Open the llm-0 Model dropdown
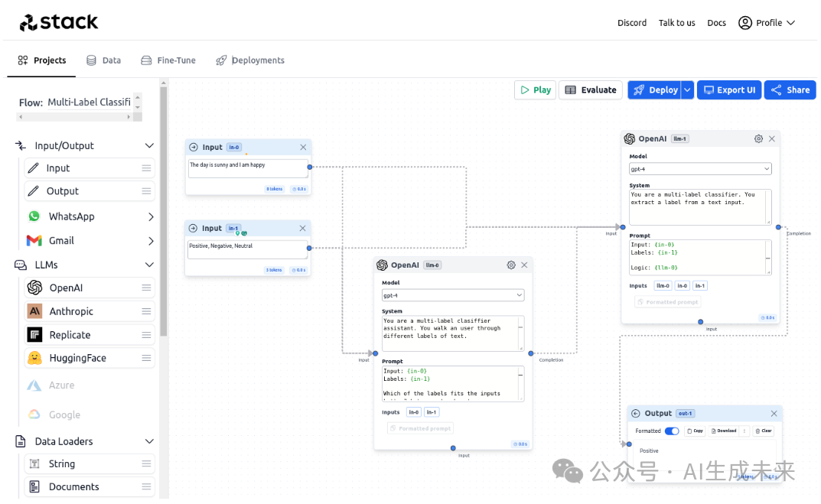Image resolution: width=821 pixels, height=504 pixels. tap(453, 295)
